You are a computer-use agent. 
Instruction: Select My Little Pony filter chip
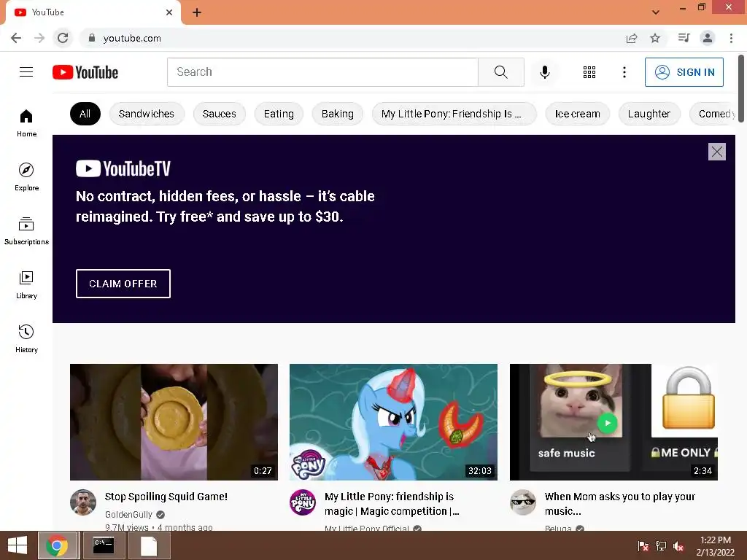click(454, 114)
